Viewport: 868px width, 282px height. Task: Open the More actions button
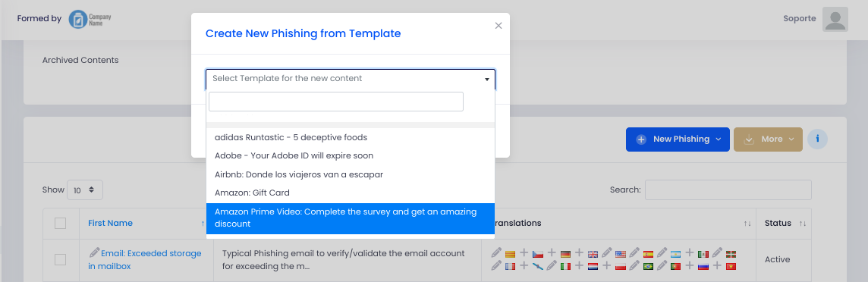(x=768, y=139)
